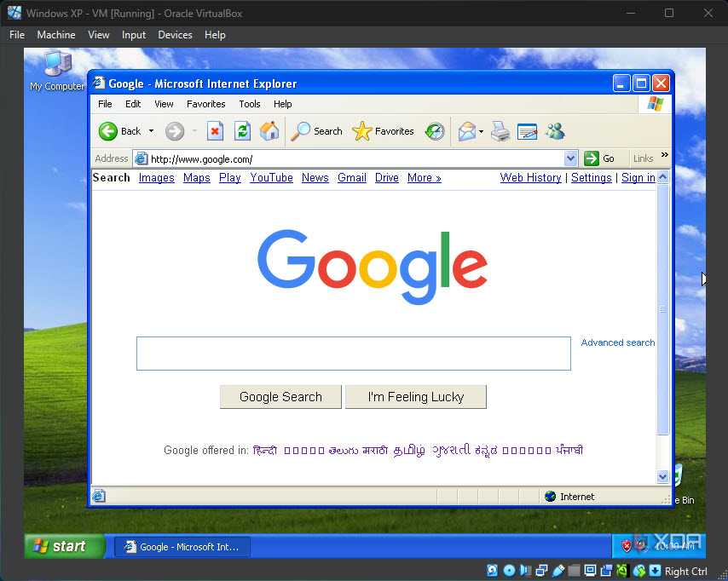This screenshot has width=728, height=581.
Task: Open the VirtualBox File menu
Action: coord(17,35)
